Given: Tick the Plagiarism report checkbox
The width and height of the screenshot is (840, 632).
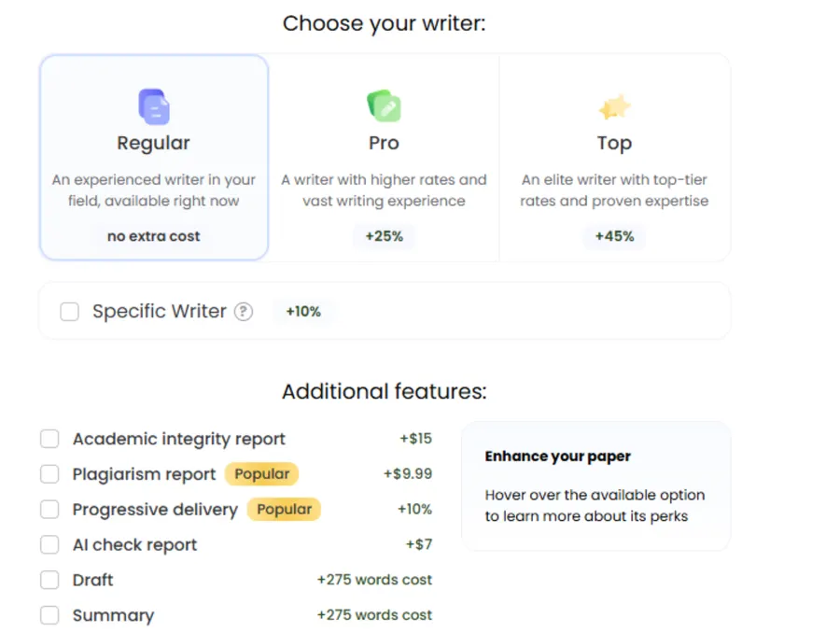Looking at the screenshot, I should point(50,474).
